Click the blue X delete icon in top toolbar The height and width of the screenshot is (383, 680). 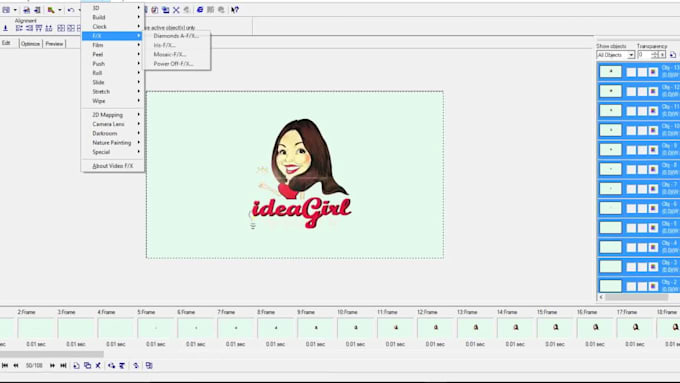[177, 10]
